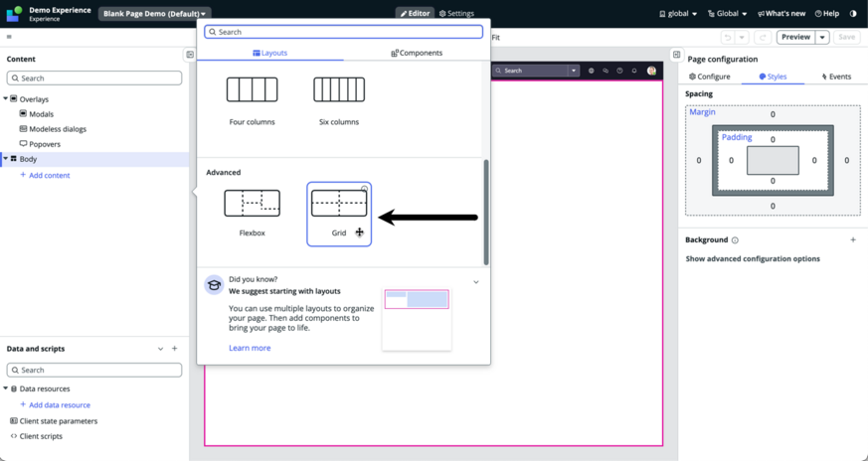Collapse the Overlays tree node

click(6, 99)
